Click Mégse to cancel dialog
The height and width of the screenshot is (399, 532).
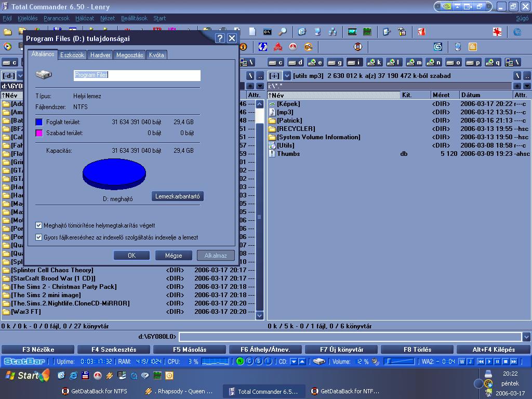pos(174,256)
